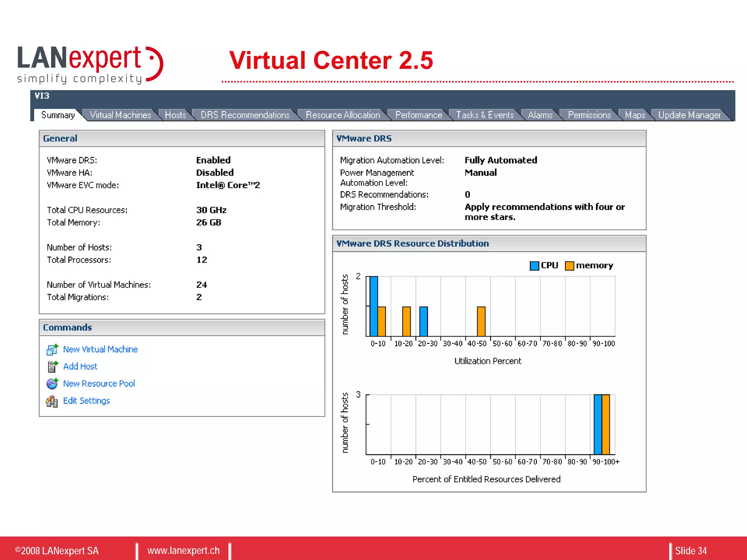Screen dimensions: 747x560
Task: Click the 'Fully Automated' migration level value
Action: click(501, 160)
